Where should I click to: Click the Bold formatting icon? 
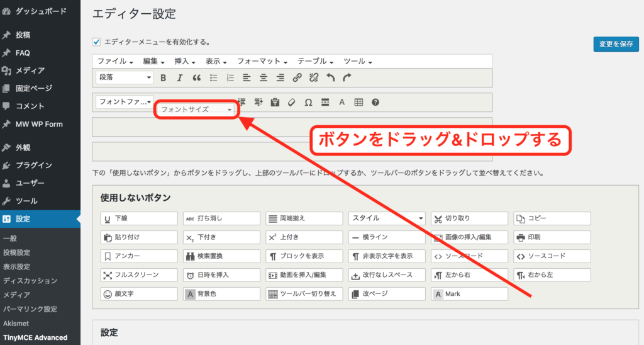(163, 78)
